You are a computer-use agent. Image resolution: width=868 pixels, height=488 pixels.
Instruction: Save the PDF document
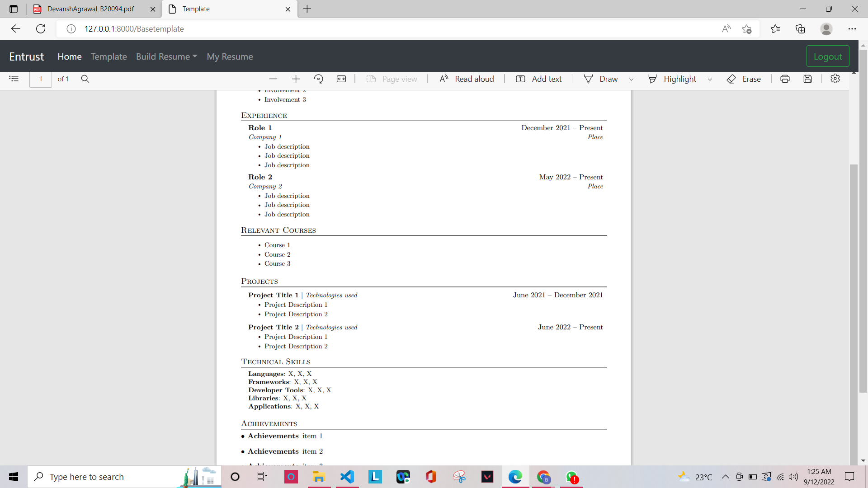click(808, 79)
